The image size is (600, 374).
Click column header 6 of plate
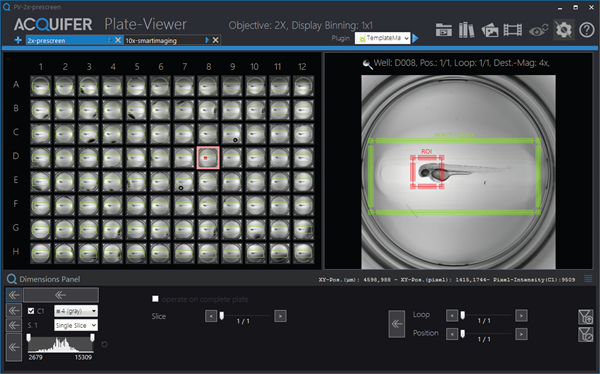[161, 67]
